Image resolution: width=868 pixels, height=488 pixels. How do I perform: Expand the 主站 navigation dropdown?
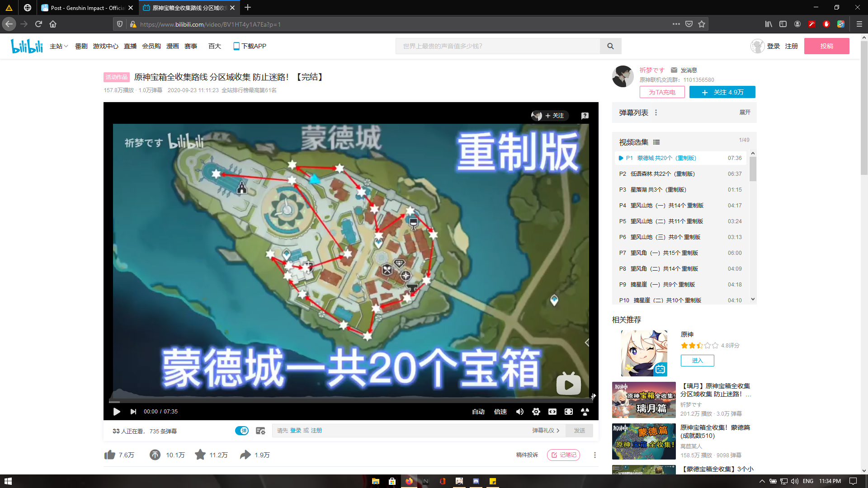59,46
